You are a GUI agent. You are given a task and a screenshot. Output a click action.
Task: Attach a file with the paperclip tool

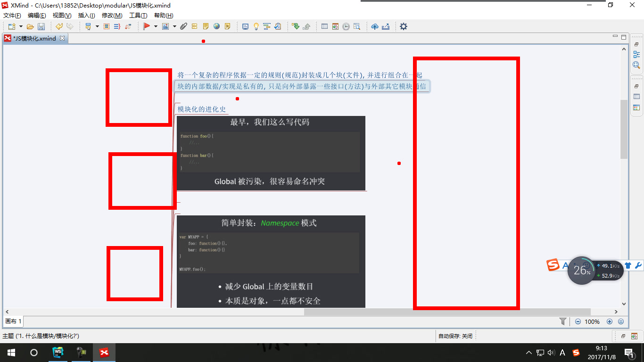pos(183,26)
